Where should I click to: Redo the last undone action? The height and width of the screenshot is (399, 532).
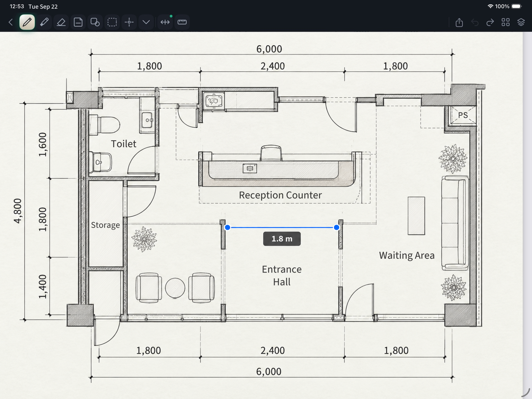tap(490, 23)
